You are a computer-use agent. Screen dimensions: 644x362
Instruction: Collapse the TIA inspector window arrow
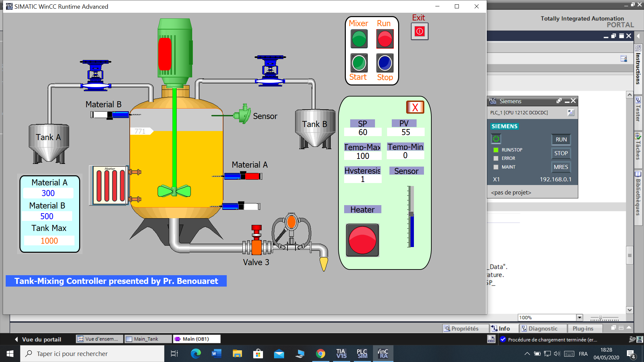coord(629,327)
